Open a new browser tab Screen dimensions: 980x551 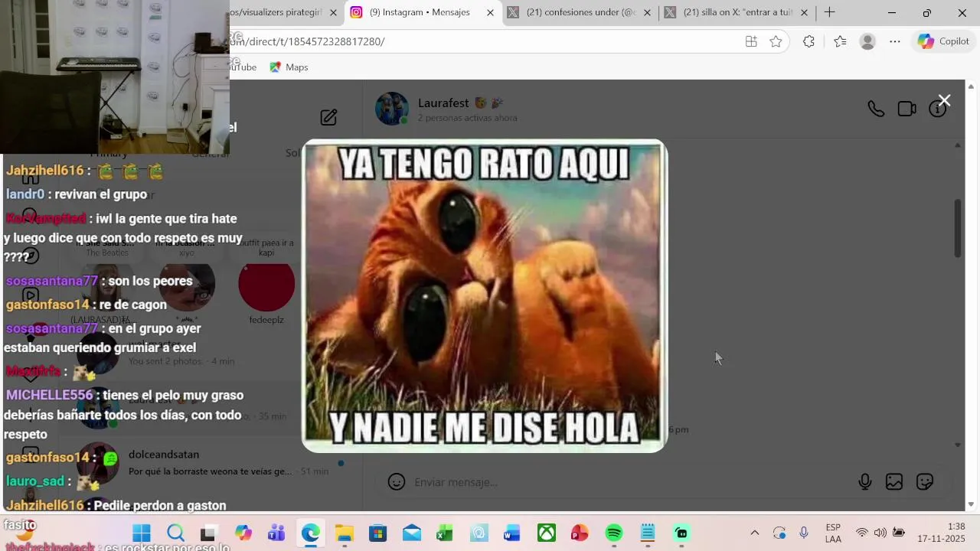pos(829,12)
